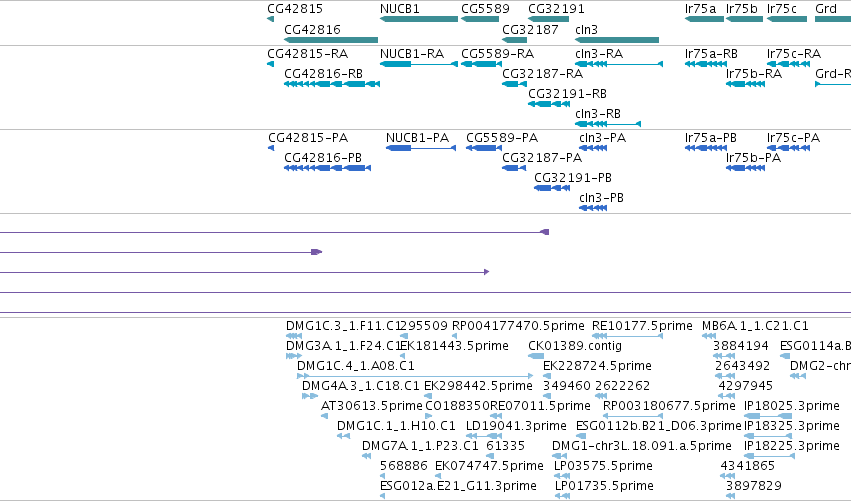851x501 pixels.
Task: Click the CG32187 gene bar
Action: tap(515, 40)
